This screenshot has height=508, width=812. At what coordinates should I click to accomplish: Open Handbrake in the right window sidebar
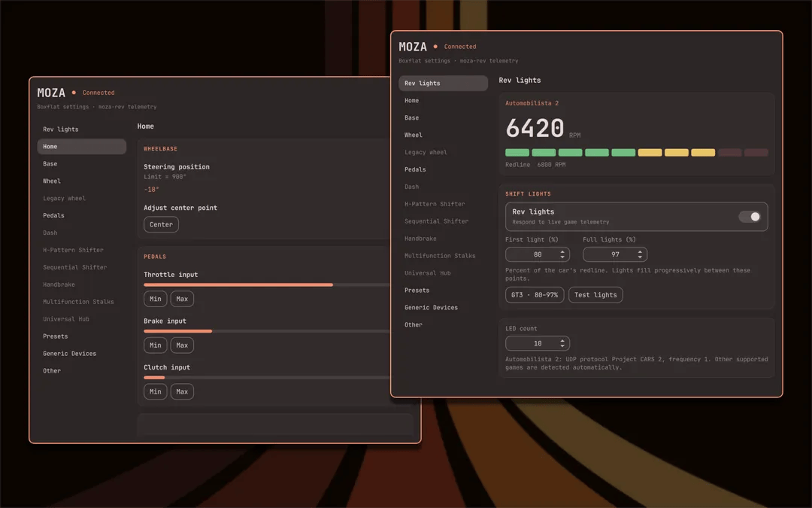pos(444,239)
